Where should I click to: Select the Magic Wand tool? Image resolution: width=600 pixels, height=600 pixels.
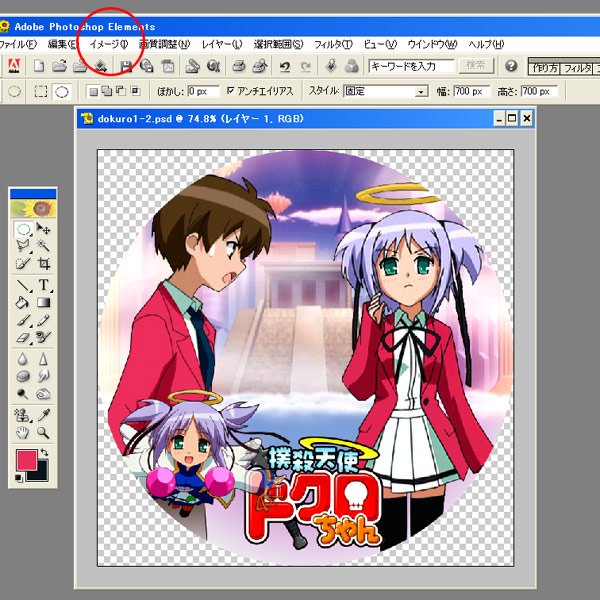tap(43, 246)
